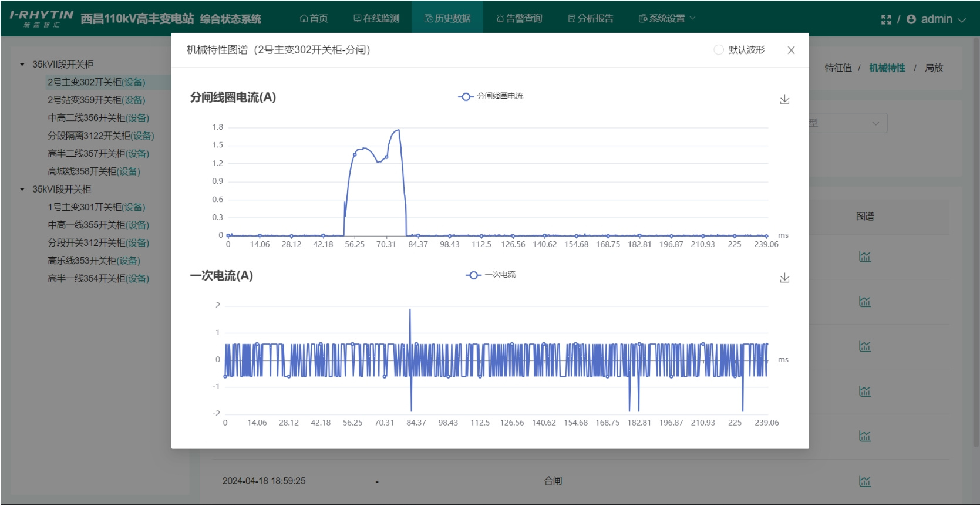Image resolution: width=980 pixels, height=506 pixels.
Task: Open chart icon in 2024-04-18 18:59:25 row
Action: click(865, 481)
